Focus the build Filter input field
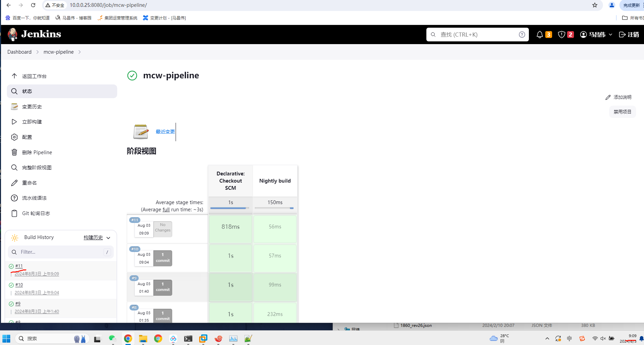Screen dimensions: 644x345 click(61, 252)
